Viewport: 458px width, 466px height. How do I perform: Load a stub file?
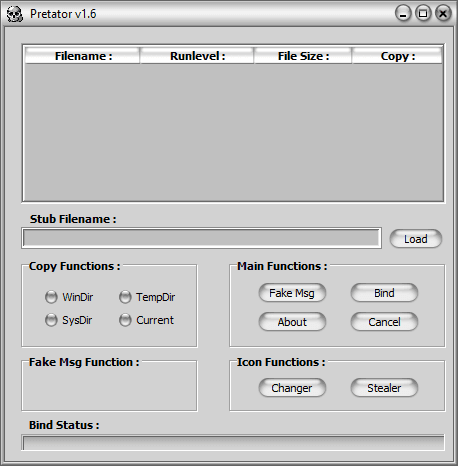click(416, 239)
